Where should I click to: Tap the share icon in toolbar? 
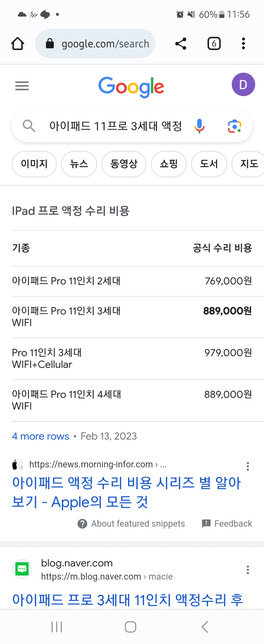tap(181, 43)
